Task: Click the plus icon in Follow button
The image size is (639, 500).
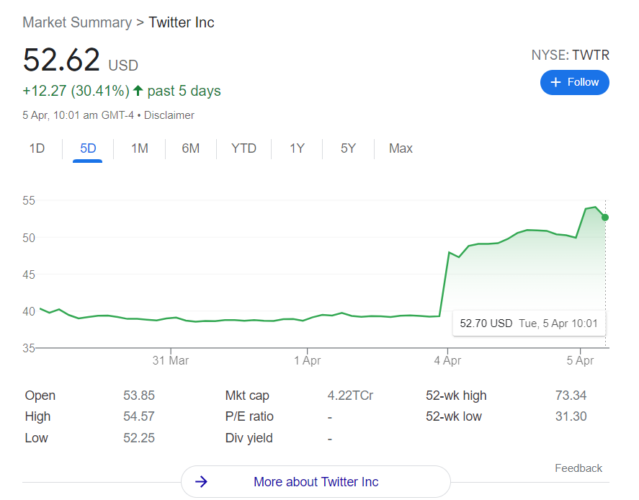Action: pyautogui.click(x=555, y=82)
